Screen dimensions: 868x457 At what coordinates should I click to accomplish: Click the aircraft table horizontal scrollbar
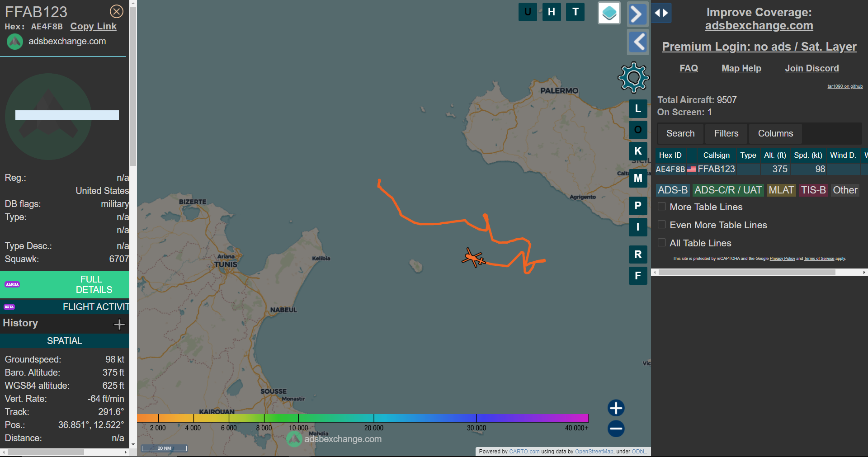click(747, 273)
